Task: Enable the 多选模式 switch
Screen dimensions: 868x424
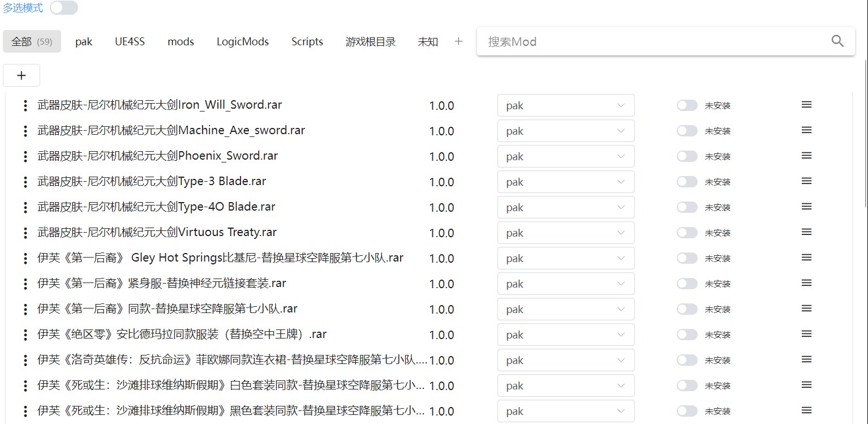Action: coord(63,8)
